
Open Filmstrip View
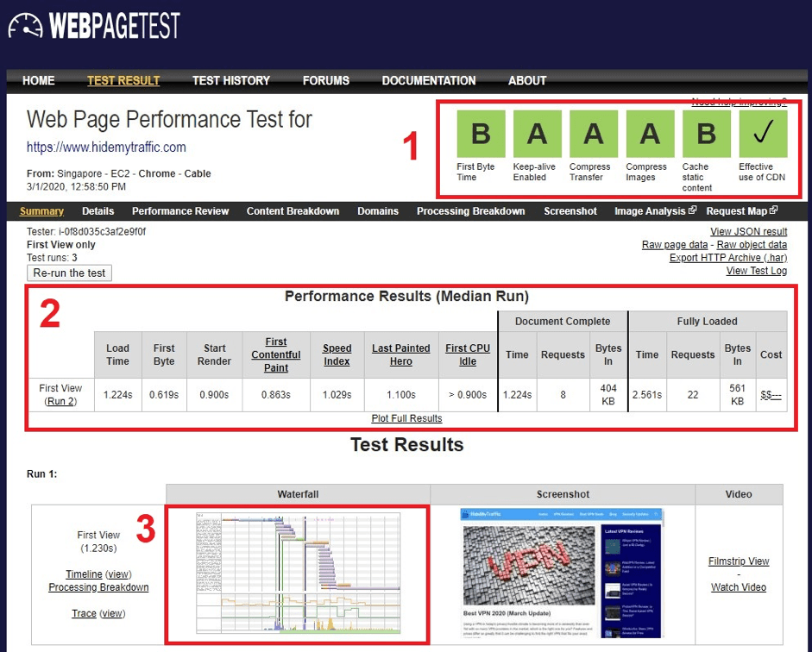(x=739, y=561)
